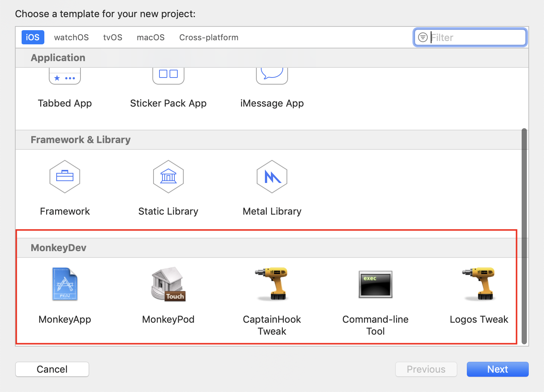This screenshot has width=544, height=392.
Task: Click the Tabbed App label
Action: (x=65, y=103)
